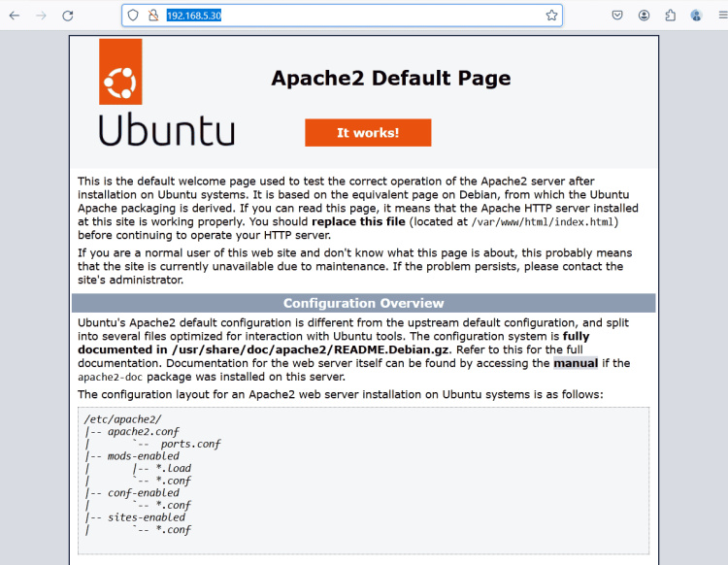Open the Save to Pocket icon

pyautogui.click(x=617, y=16)
